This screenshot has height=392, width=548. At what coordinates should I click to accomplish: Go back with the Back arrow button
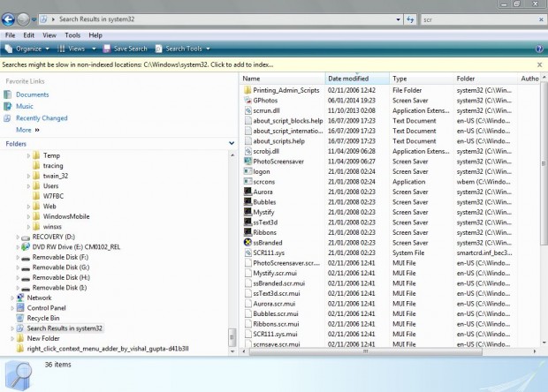[8, 19]
